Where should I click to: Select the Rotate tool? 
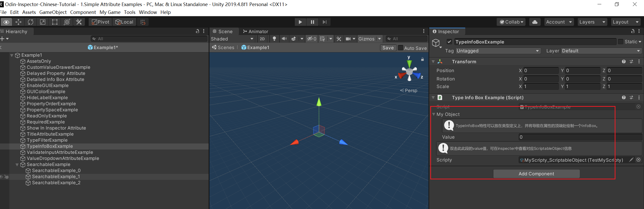click(31, 22)
